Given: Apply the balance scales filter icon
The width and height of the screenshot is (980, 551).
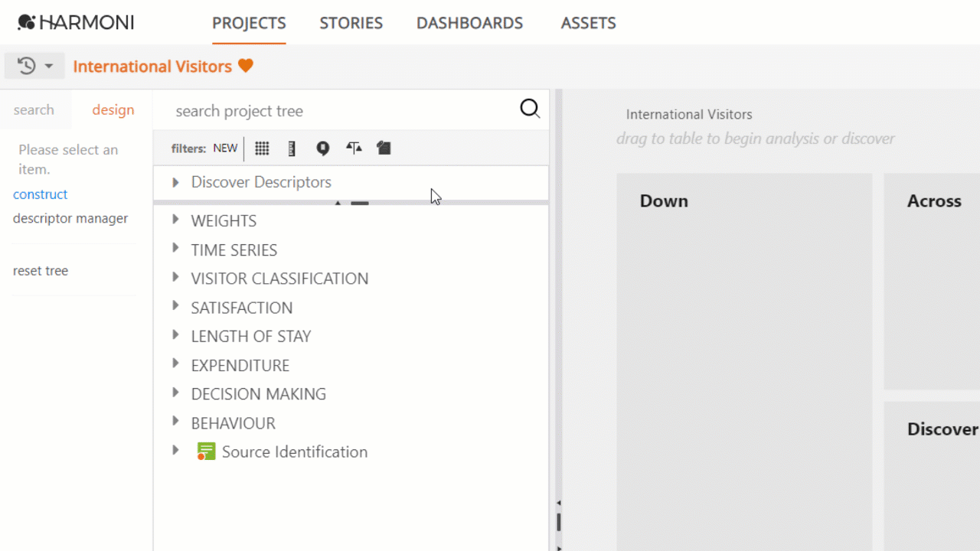Looking at the screenshot, I should 354,148.
